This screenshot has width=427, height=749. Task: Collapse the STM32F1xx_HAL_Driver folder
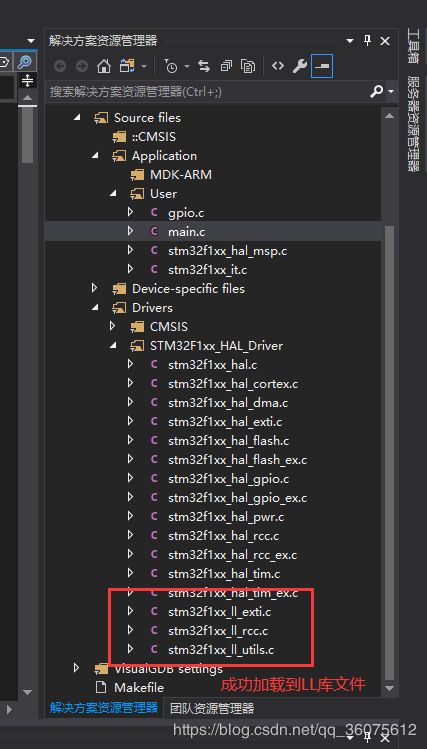113,345
